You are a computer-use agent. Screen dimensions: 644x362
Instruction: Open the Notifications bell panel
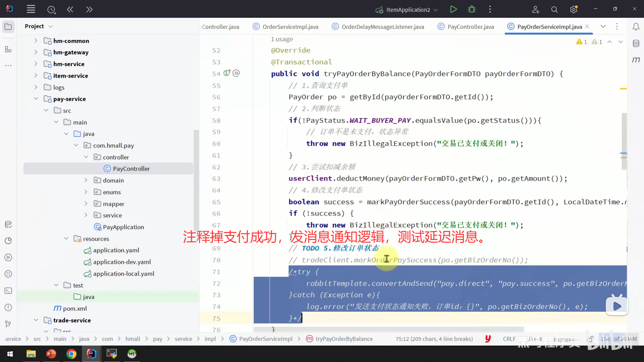pyautogui.click(x=636, y=27)
